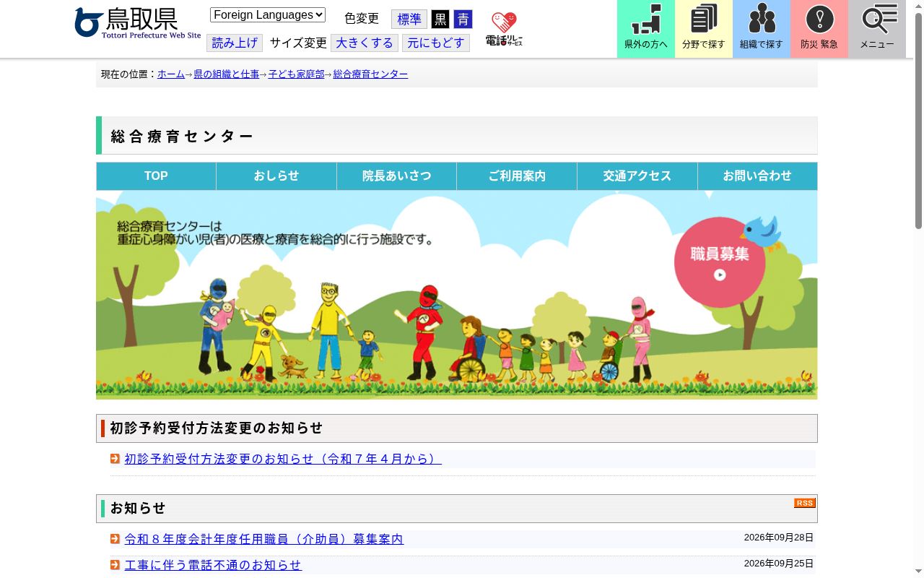Open the TOP tab
924x578 pixels.
point(156,176)
